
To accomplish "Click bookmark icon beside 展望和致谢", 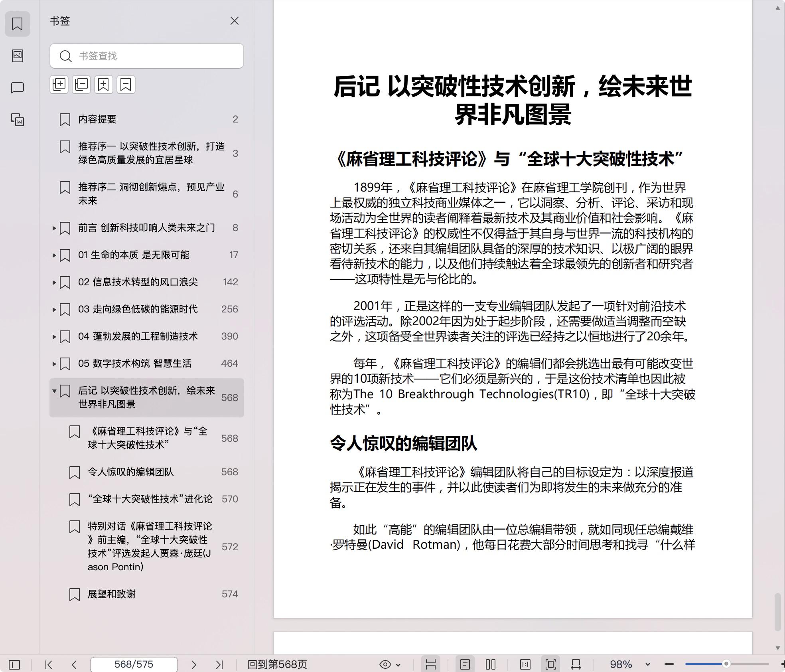I will click(x=75, y=594).
